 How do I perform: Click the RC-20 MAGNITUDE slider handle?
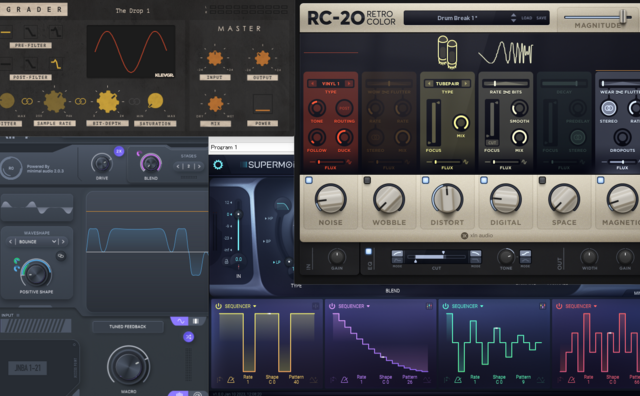pyautogui.click(x=623, y=17)
